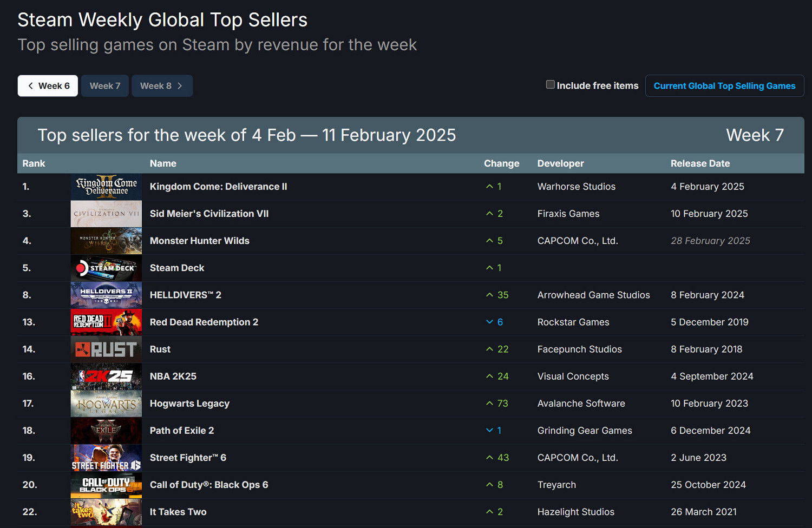
Task: Open the Helldivers 2 game thumbnail
Action: pyautogui.click(x=106, y=295)
